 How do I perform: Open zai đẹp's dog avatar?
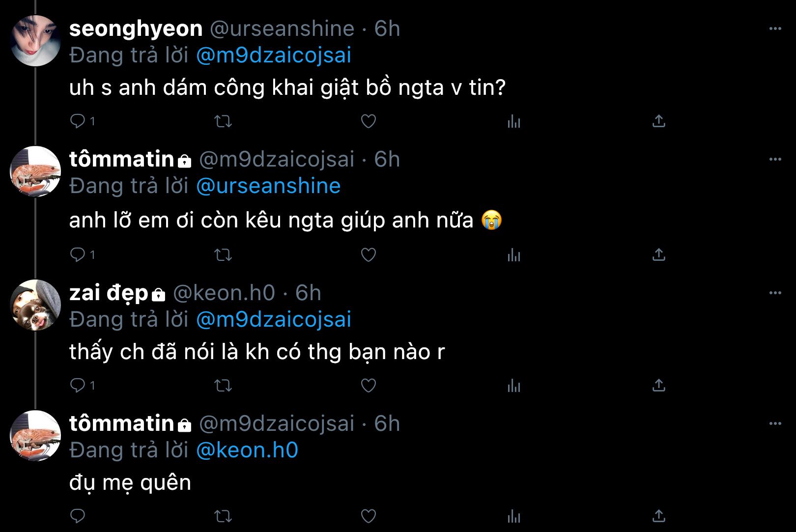35,305
